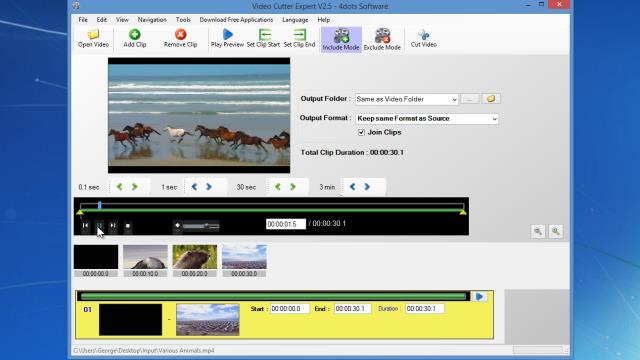Mute audio with the speaker icon
The width and height of the screenshot is (640, 360).
click(x=177, y=226)
